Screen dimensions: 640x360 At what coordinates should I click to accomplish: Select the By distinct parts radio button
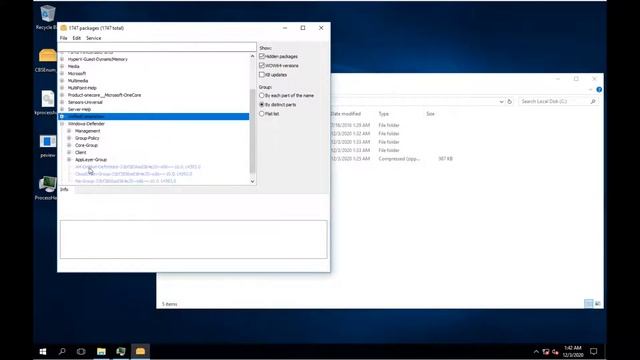[262, 104]
